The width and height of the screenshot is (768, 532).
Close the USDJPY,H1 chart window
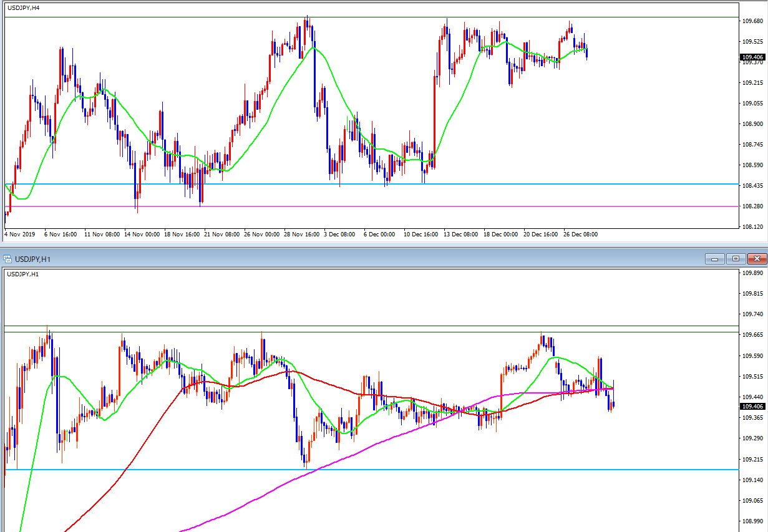point(758,258)
